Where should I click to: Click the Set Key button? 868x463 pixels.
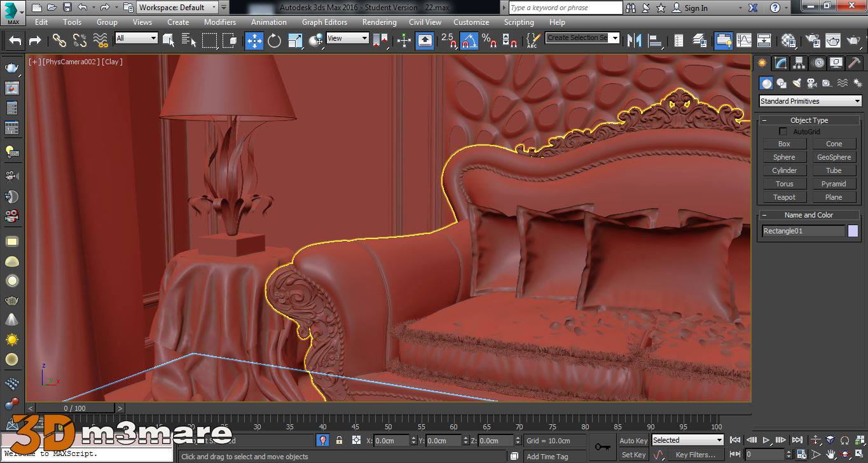633,455
